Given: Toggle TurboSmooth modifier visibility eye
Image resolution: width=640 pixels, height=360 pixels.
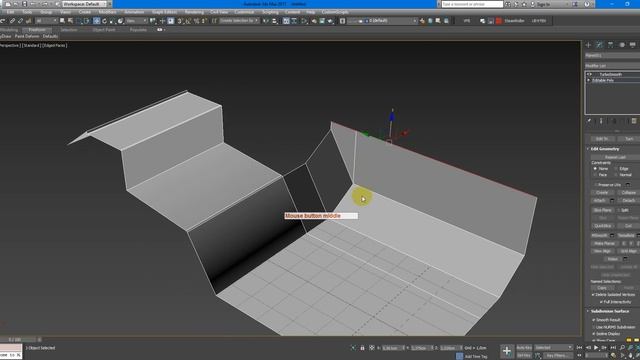Looking at the screenshot, I should (589, 74).
